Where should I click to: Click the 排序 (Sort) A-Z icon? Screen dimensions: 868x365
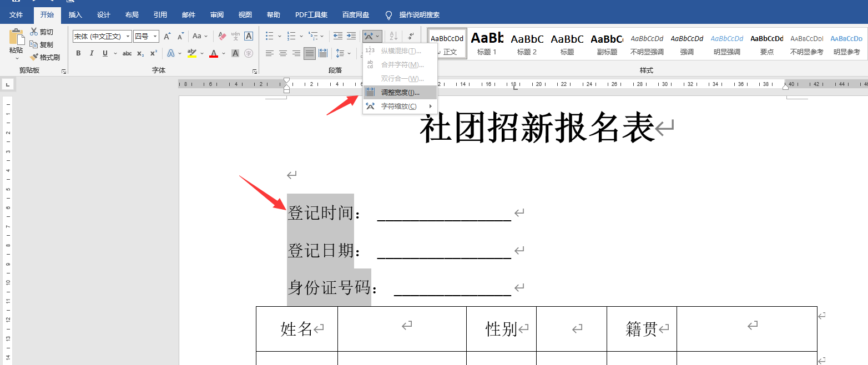pyautogui.click(x=393, y=36)
